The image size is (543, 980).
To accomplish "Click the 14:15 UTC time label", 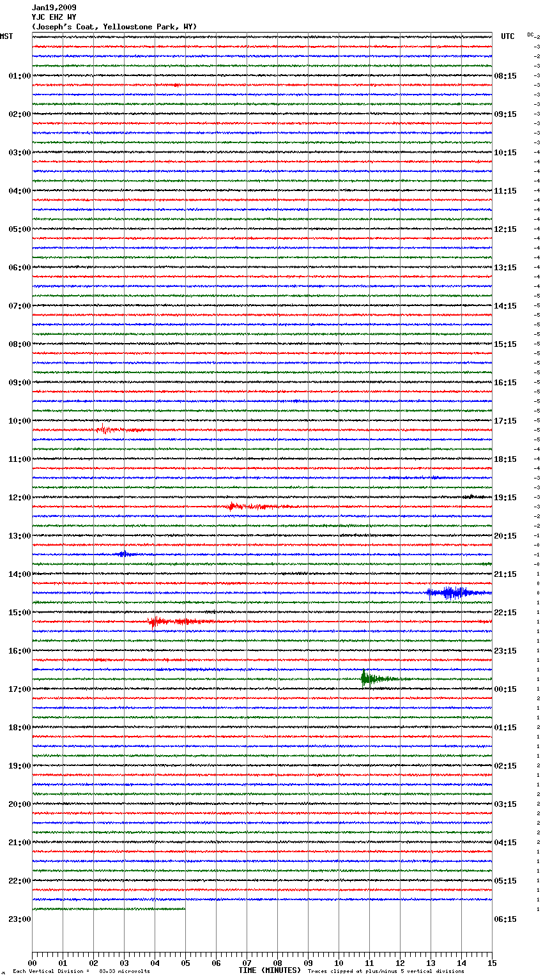I will [505, 306].
